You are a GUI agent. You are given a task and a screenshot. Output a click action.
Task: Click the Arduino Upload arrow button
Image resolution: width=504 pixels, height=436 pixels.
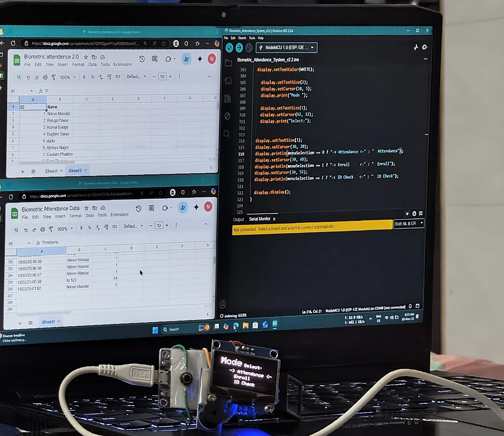[x=239, y=48]
